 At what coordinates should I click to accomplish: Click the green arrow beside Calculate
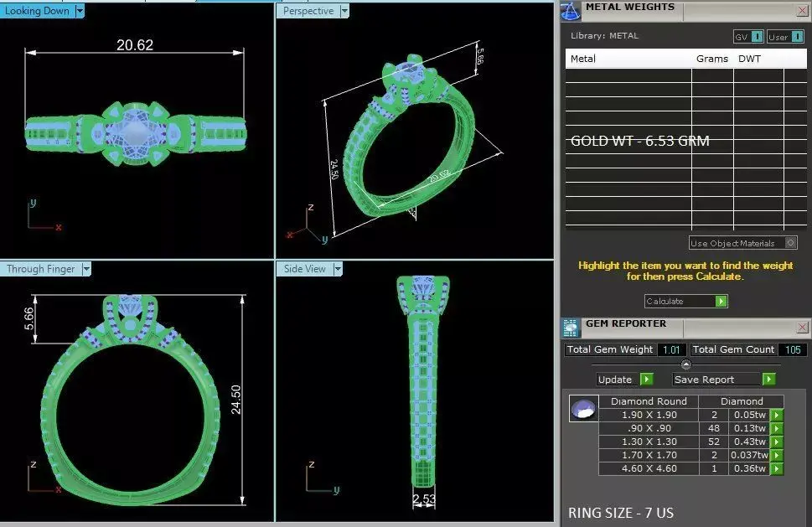pos(721,302)
